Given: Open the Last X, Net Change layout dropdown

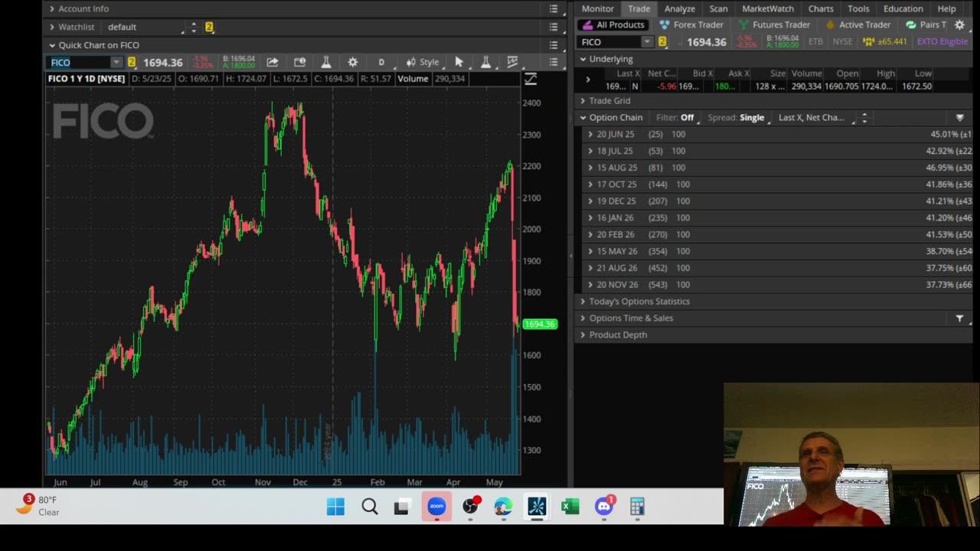Looking at the screenshot, I should pyautogui.click(x=815, y=118).
